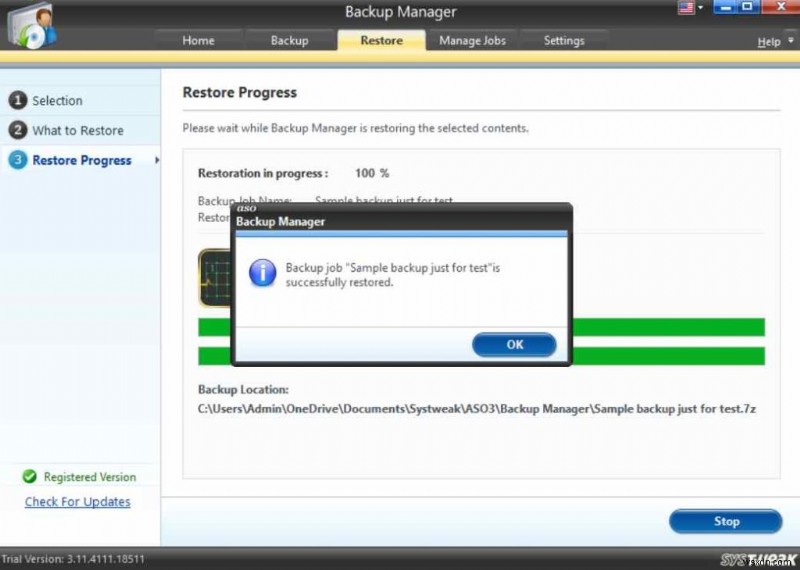This screenshot has height=570, width=800.
Task: Click the backup location path ending in test.7z
Action: [477, 409]
